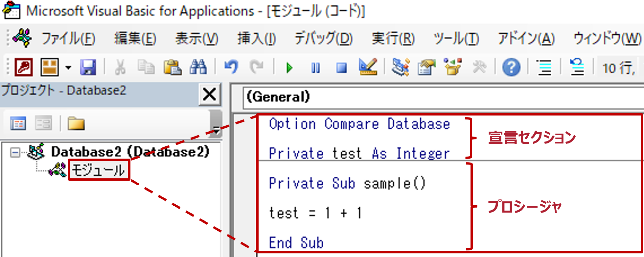
Task: Toggle Design Mode ruler icon
Action: coord(368,67)
